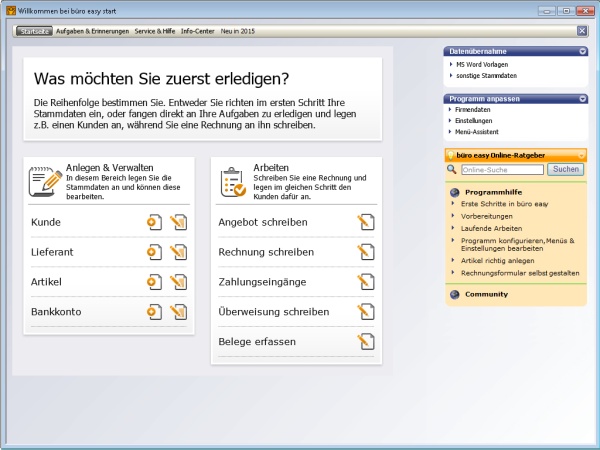
Task: Open Artikel richtig anlegen link
Action: pyautogui.click(x=497, y=261)
